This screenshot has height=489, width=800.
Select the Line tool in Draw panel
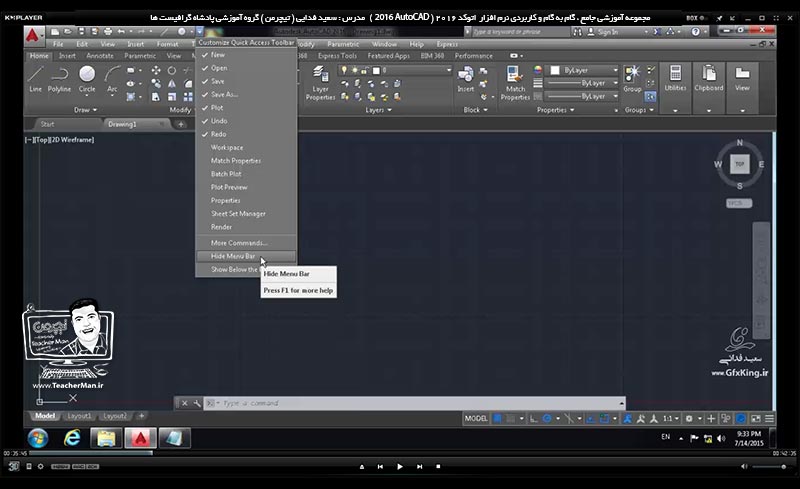tap(35, 78)
